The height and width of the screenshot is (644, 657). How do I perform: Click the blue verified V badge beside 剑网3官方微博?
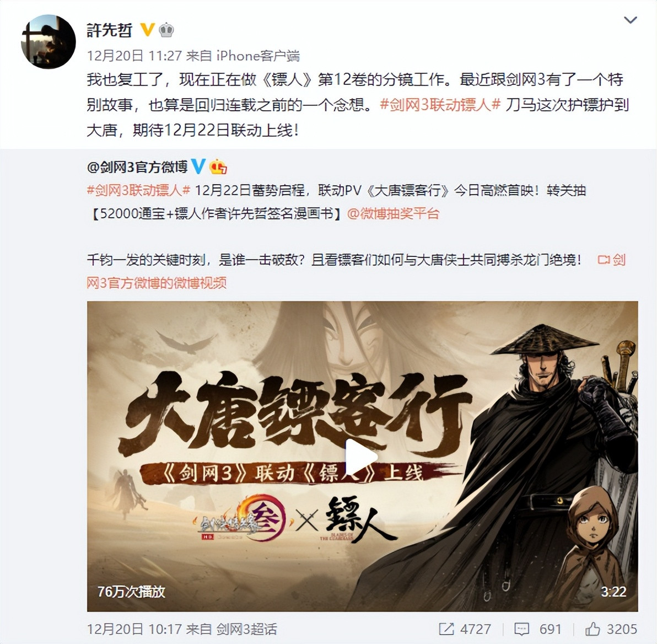198,167
